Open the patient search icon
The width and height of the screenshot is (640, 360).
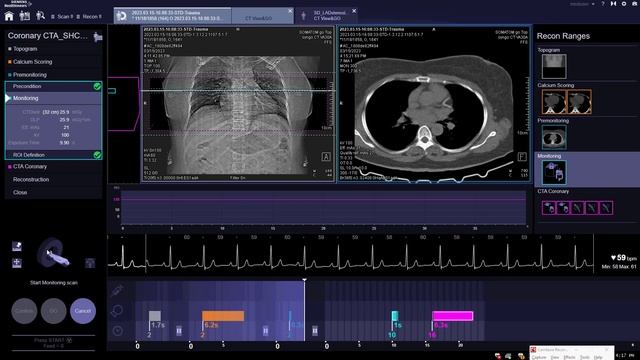click(x=40, y=16)
